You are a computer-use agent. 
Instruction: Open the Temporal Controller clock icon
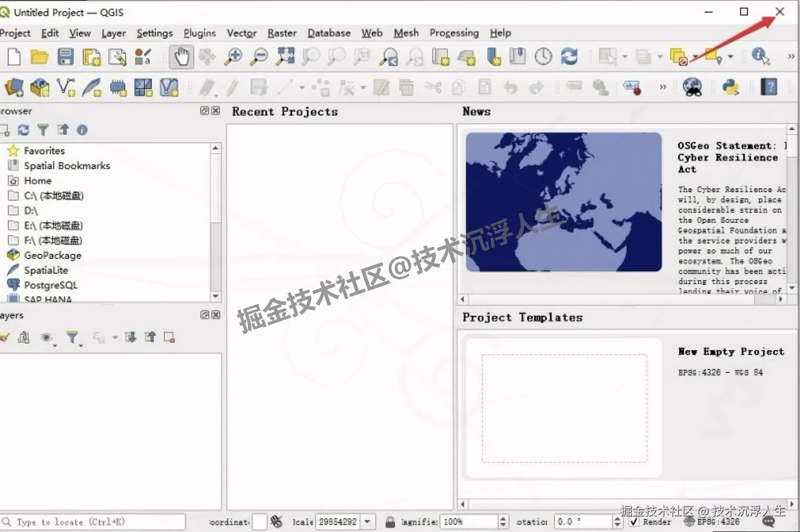pyautogui.click(x=543, y=56)
